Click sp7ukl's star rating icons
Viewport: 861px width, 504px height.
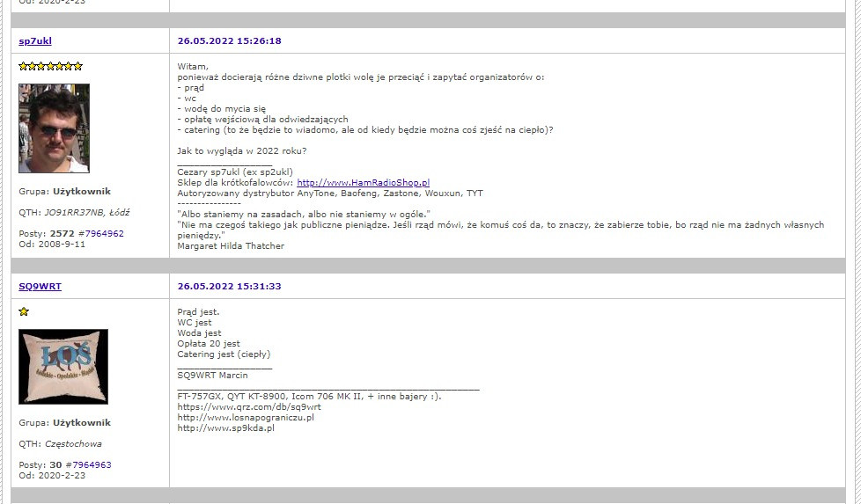pos(50,66)
